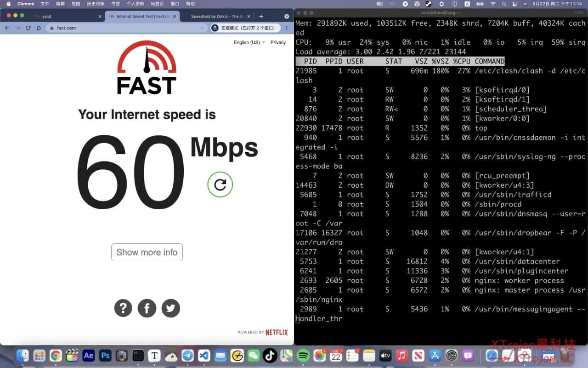Close the yacd tab
Image resolution: width=588 pixels, height=368 pixels.
100,17
